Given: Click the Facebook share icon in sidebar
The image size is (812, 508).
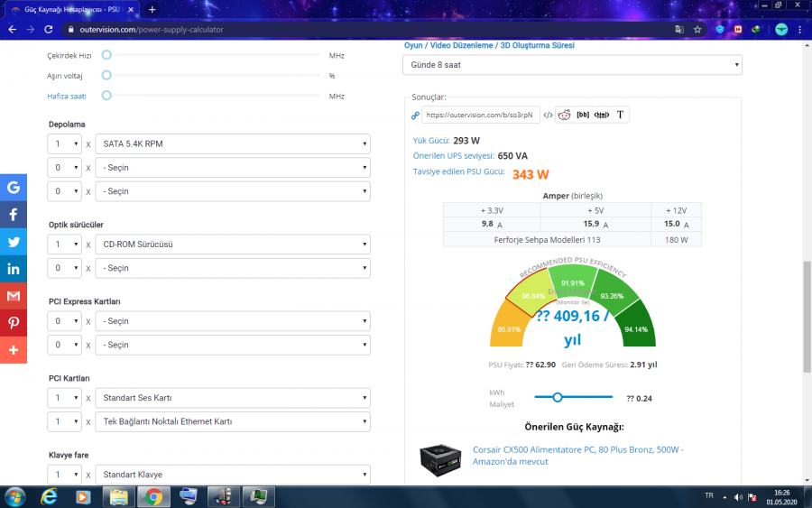Looking at the screenshot, I should point(14,215).
